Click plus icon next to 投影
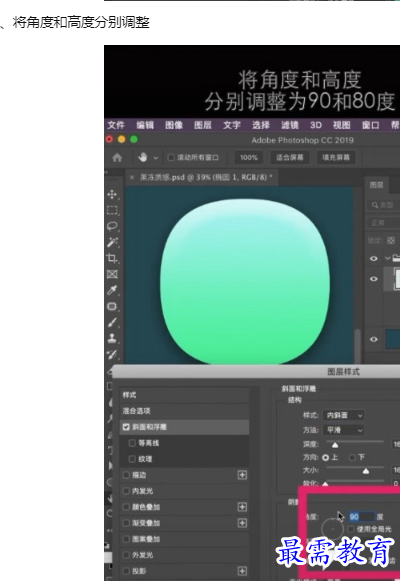Viewport: 400px width, 583px height. [242, 571]
